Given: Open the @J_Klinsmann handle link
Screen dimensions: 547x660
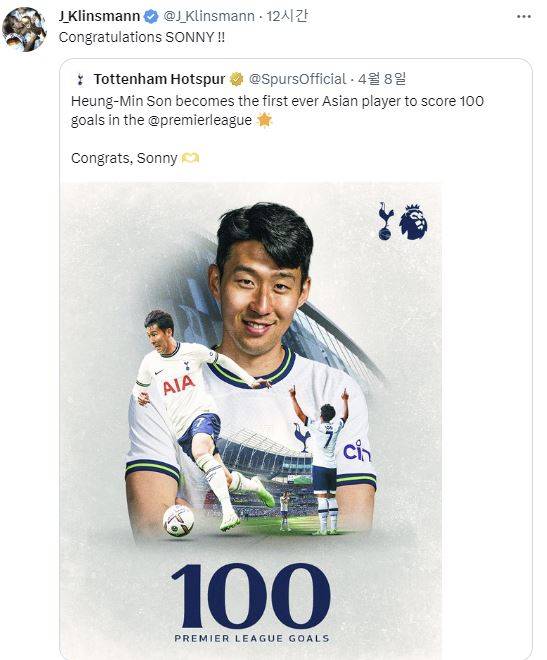Looking at the screenshot, I should 209,16.
